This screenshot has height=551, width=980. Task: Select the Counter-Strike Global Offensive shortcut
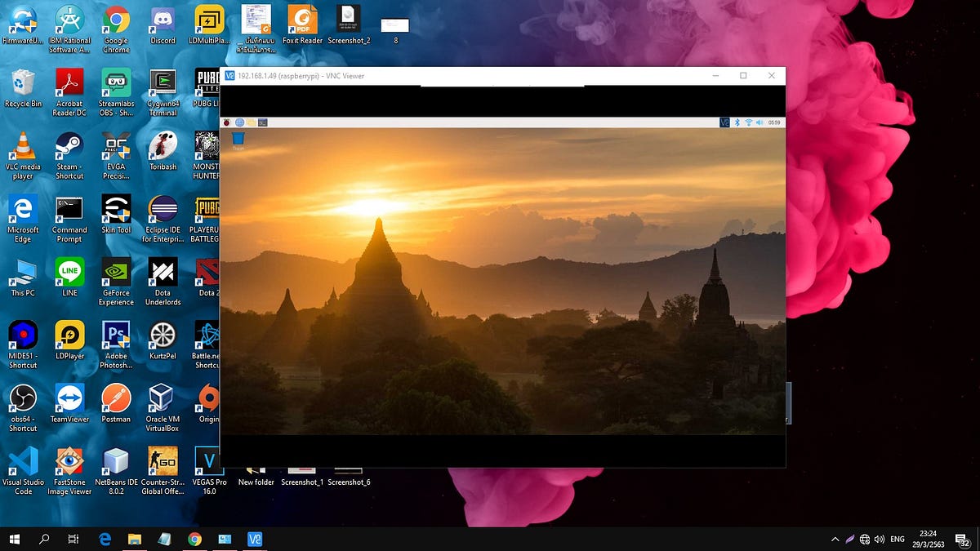pos(163,471)
